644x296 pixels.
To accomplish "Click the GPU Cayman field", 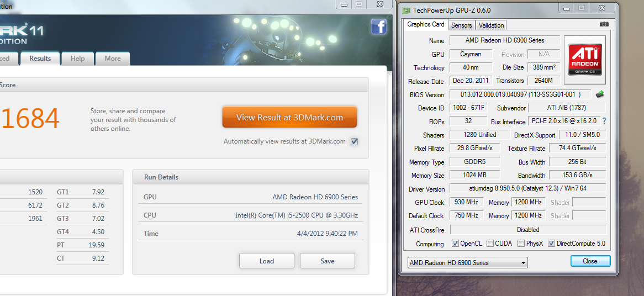I will click(x=471, y=54).
